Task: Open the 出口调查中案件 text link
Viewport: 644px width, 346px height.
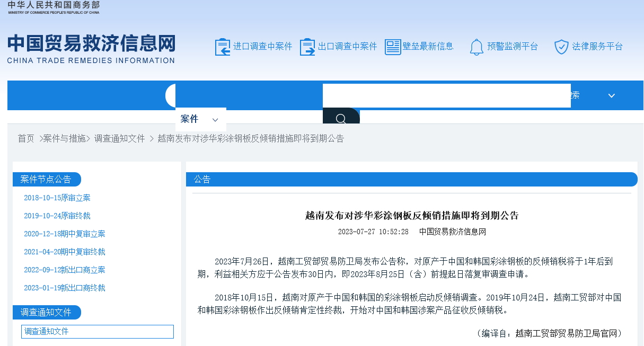Action: pos(348,47)
